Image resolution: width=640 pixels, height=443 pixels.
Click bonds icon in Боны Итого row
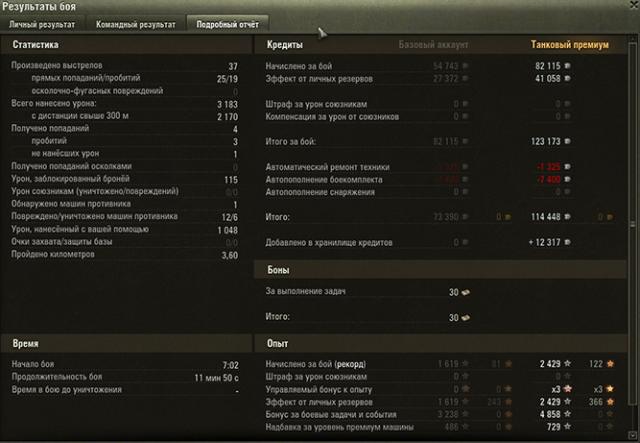(465, 317)
